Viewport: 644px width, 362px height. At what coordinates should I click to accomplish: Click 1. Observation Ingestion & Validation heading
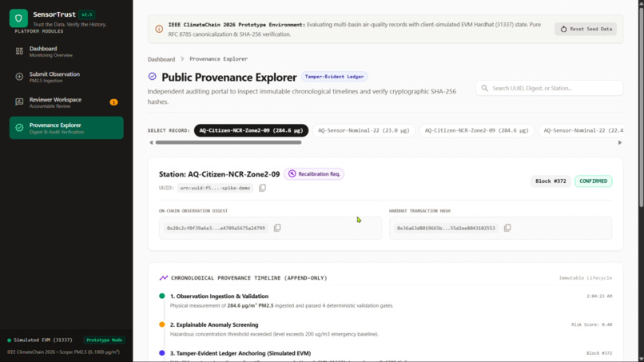coord(219,296)
